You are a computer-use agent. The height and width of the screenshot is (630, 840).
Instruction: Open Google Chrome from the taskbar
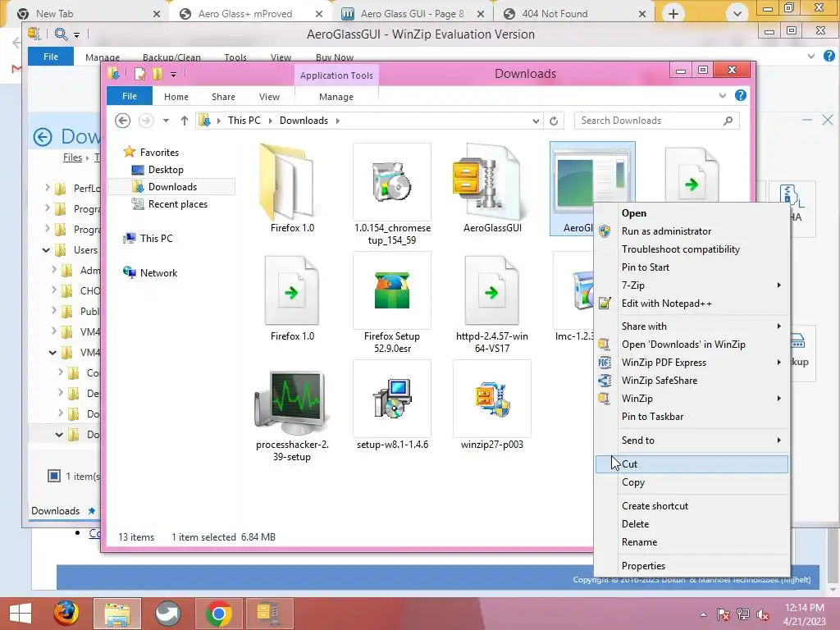[218, 614]
